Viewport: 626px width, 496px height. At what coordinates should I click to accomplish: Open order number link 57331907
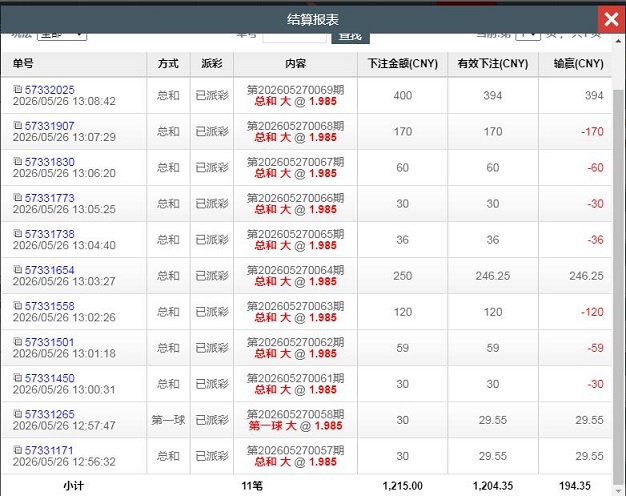coord(50,126)
